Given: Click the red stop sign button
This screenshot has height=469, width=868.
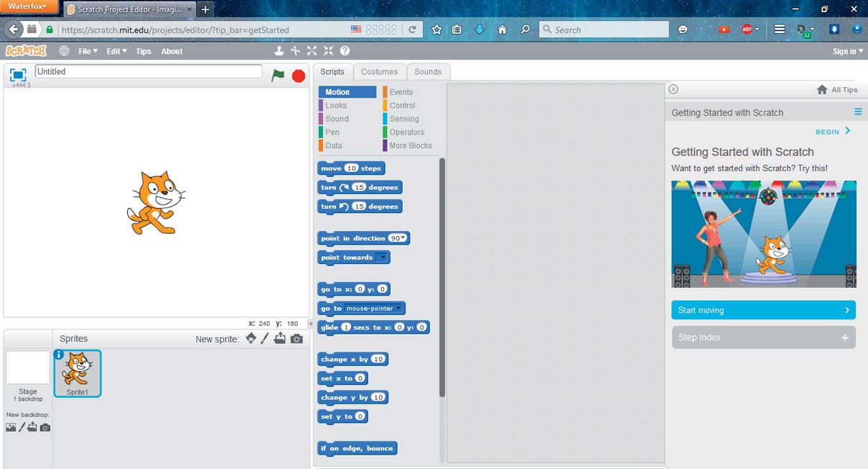Looking at the screenshot, I should 298,76.
